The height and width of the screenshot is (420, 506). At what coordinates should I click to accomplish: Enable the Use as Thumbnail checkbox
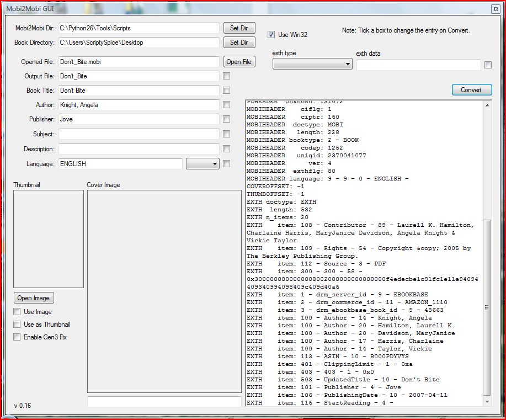17,324
